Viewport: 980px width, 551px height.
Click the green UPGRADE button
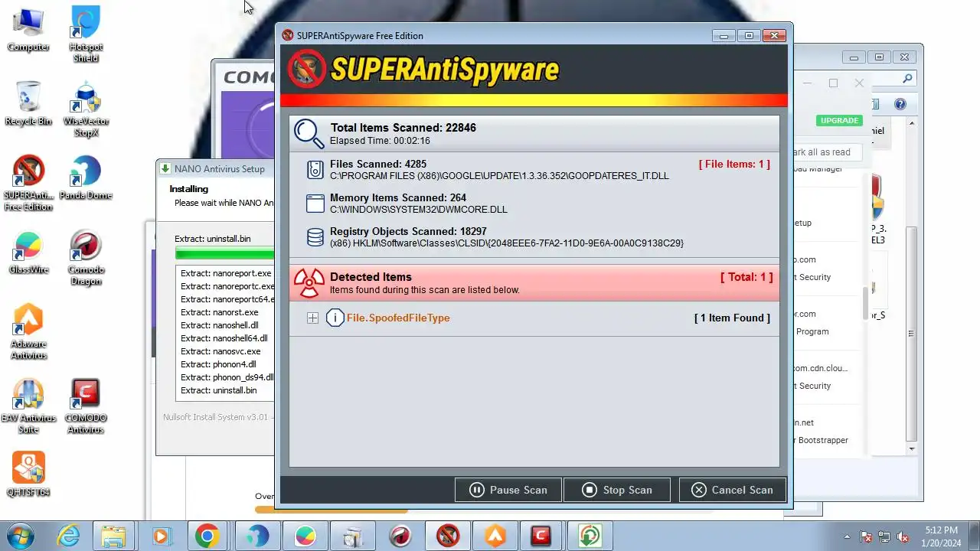pyautogui.click(x=840, y=120)
